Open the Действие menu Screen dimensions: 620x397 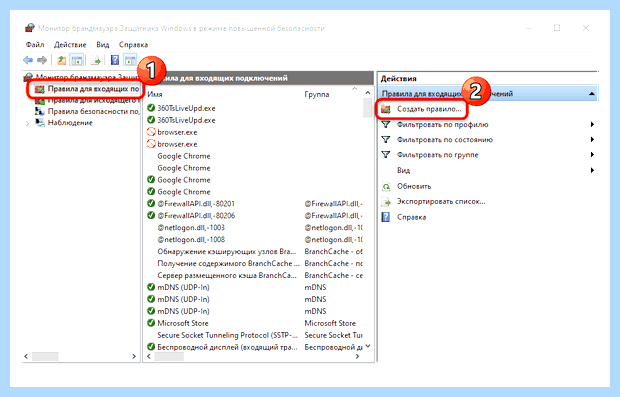[x=70, y=45]
